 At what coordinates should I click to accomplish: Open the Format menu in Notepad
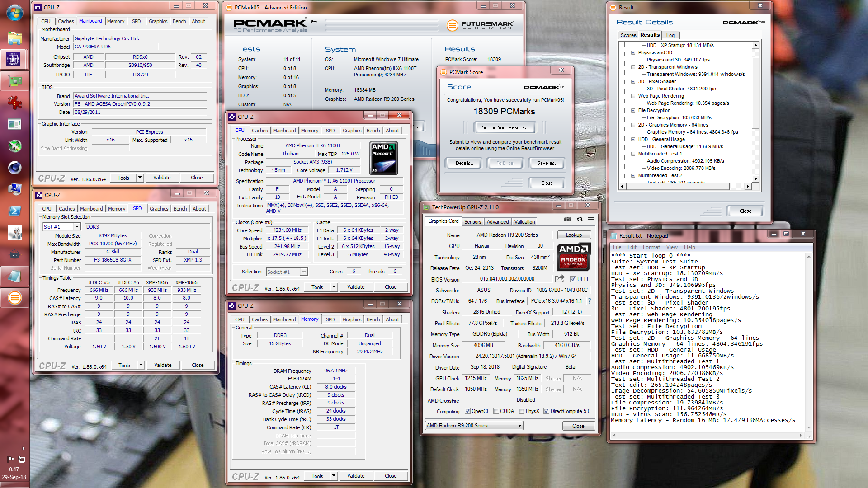point(651,247)
